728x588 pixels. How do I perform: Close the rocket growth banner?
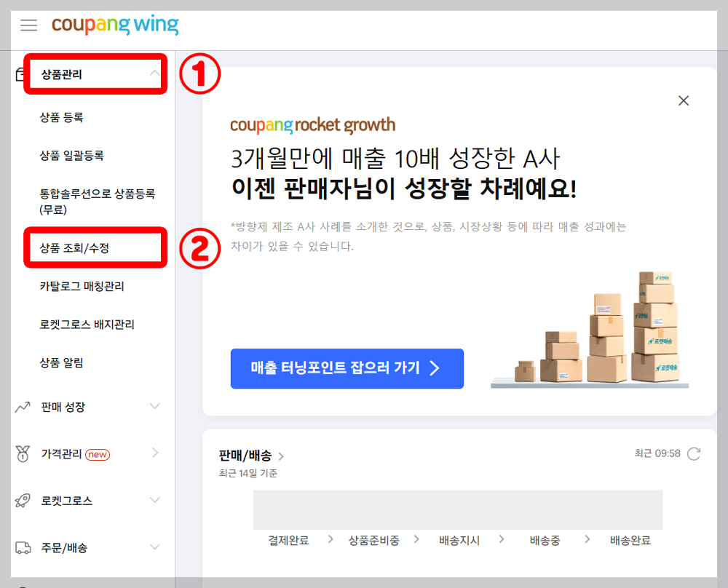click(684, 100)
